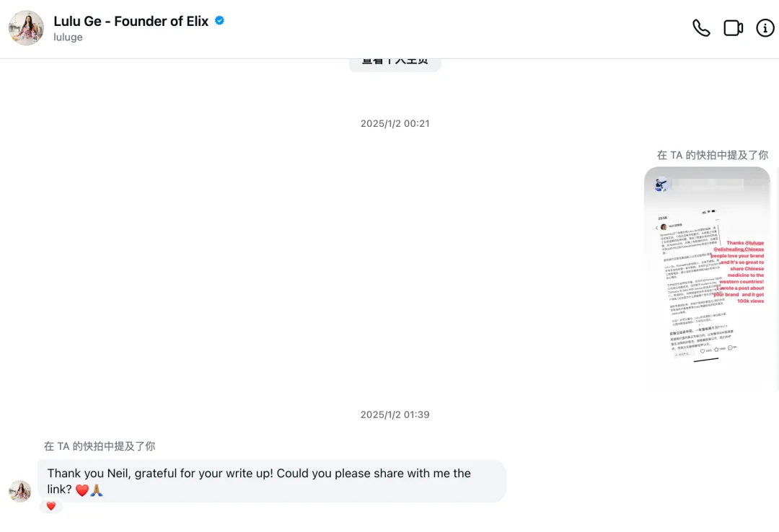This screenshot has height=532, width=779.
Task: Click the heart reaction below the message bubble
Action: [x=51, y=506]
